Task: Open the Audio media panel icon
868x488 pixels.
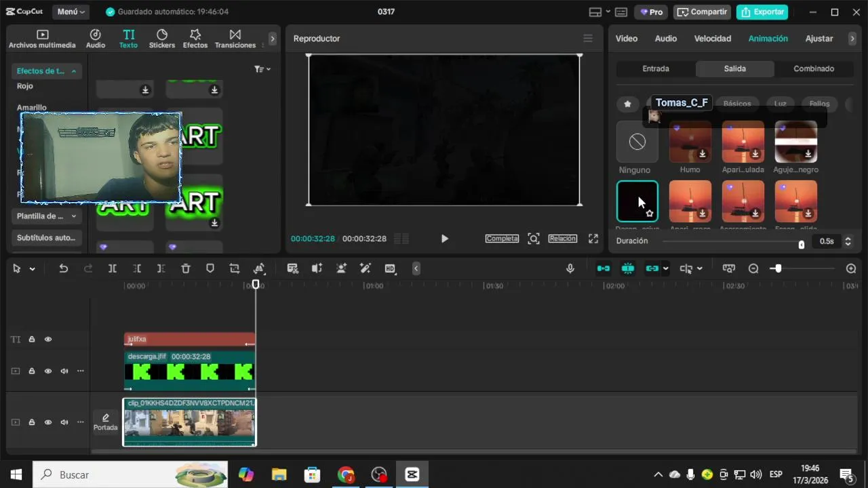Action: pyautogui.click(x=96, y=39)
